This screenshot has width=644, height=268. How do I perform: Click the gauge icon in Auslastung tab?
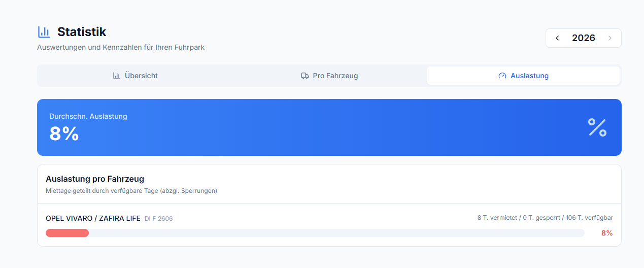pyautogui.click(x=502, y=76)
